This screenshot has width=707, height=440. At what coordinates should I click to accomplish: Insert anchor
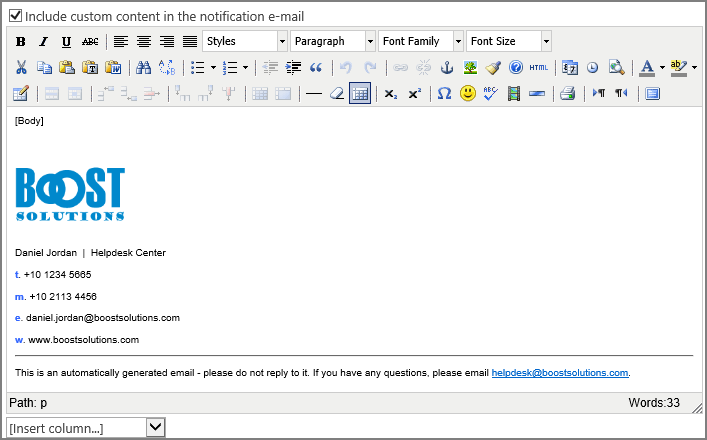coord(446,68)
